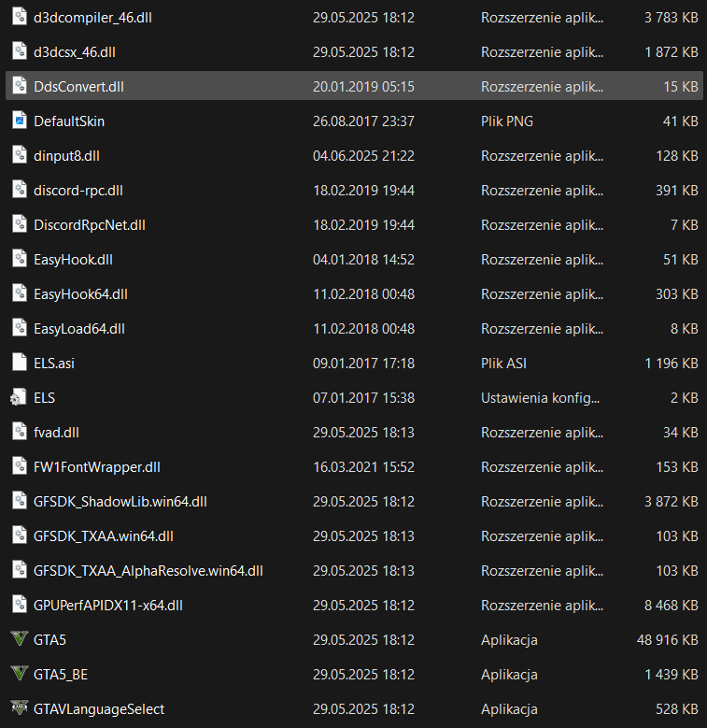The height and width of the screenshot is (728, 707).
Task: Select the GFSDK_TXAA_AlphaResolve.win64.dll file name
Action: click(148, 570)
